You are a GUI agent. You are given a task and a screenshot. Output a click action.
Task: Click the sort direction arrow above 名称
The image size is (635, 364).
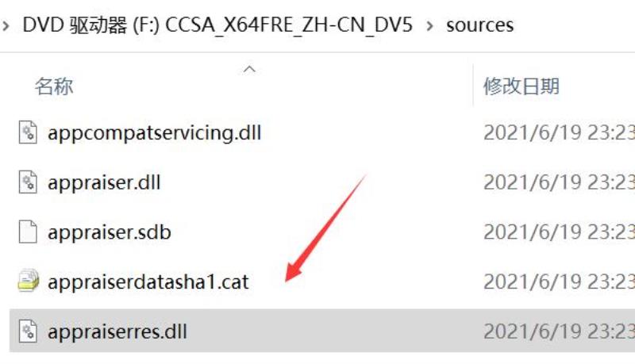click(x=249, y=69)
